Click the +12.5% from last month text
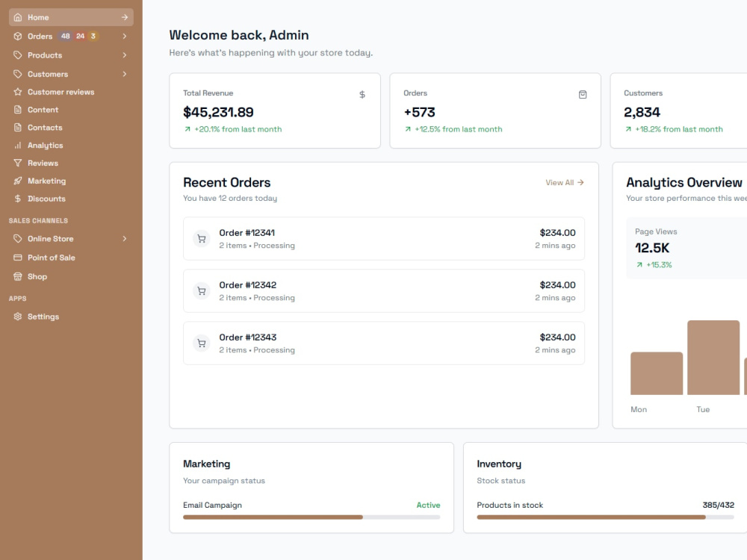 click(459, 129)
